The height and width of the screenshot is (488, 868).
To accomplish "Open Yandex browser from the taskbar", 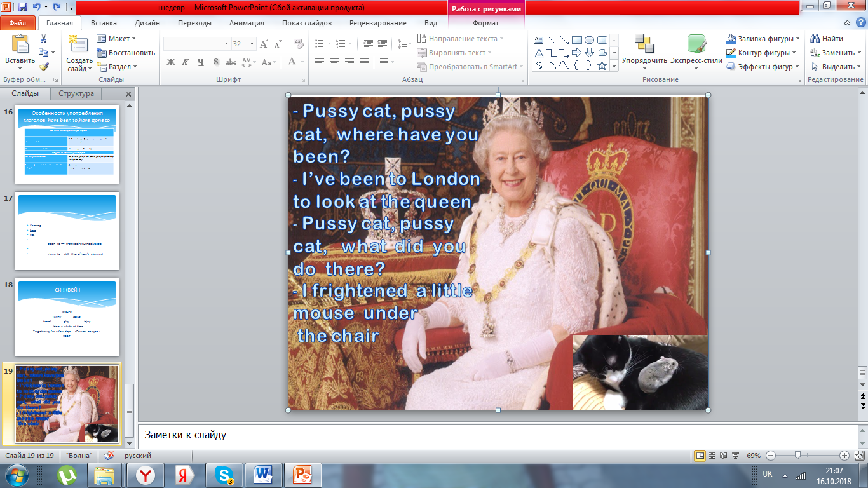I will tap(147, 475).
